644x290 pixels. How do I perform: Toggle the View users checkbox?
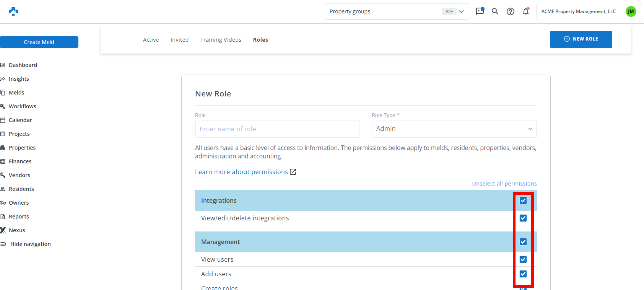(523, 259)
